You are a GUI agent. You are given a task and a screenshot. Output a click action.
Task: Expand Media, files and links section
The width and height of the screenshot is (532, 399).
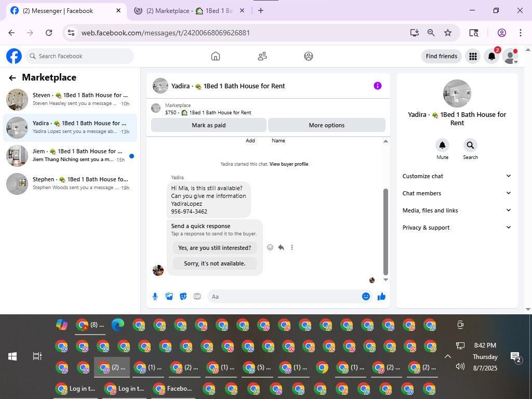click(x=457, y=210)
